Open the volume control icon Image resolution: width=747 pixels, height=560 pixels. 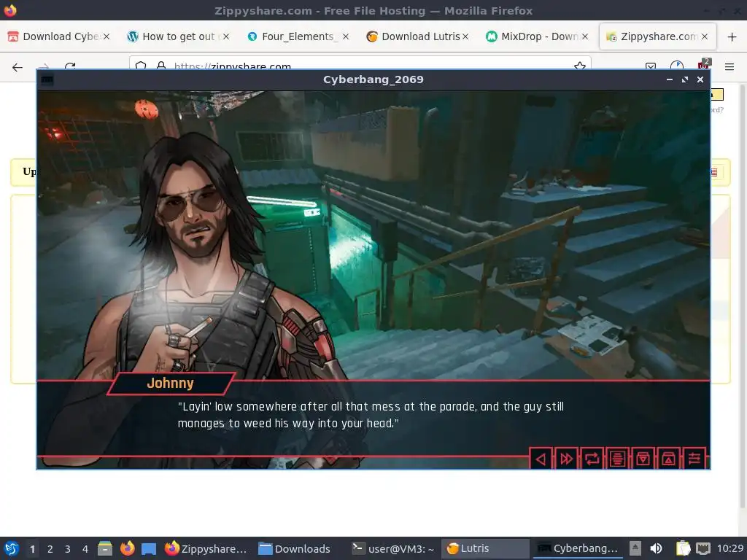656,548
